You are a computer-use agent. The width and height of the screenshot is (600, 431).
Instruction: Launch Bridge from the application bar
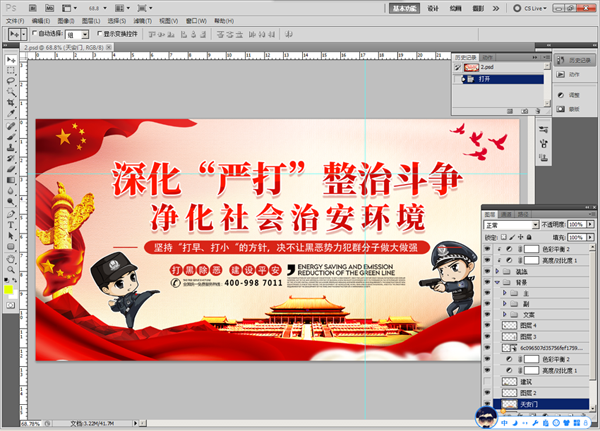[x=33, y=8]
